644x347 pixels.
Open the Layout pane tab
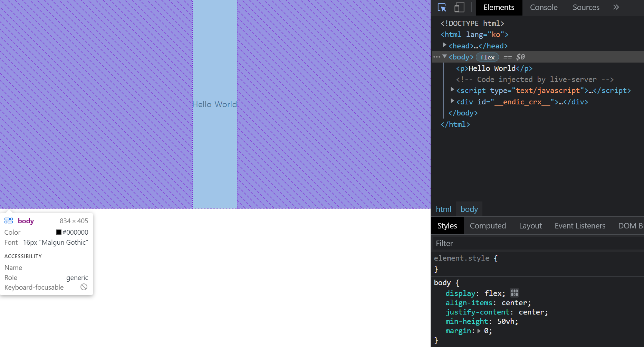click(x=530, y=226)
